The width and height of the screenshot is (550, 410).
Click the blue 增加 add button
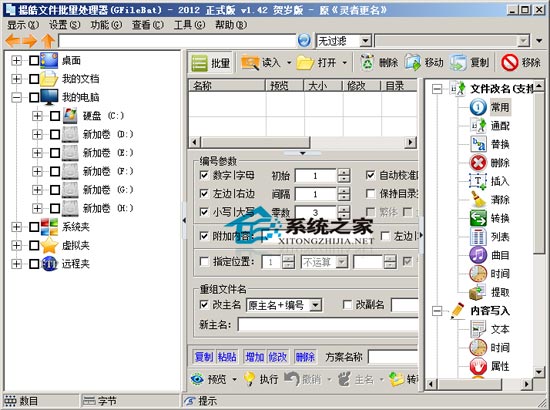[x=255, y=357]
